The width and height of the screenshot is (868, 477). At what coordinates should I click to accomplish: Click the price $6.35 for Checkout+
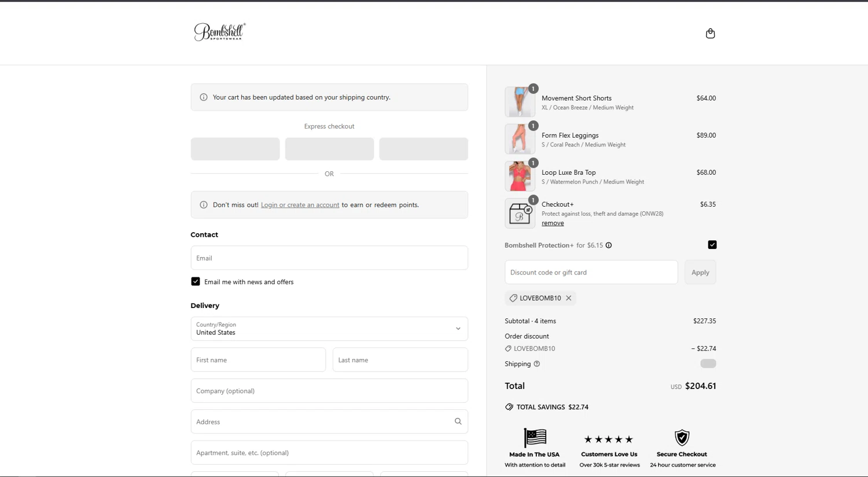click(x=708, y=204)
